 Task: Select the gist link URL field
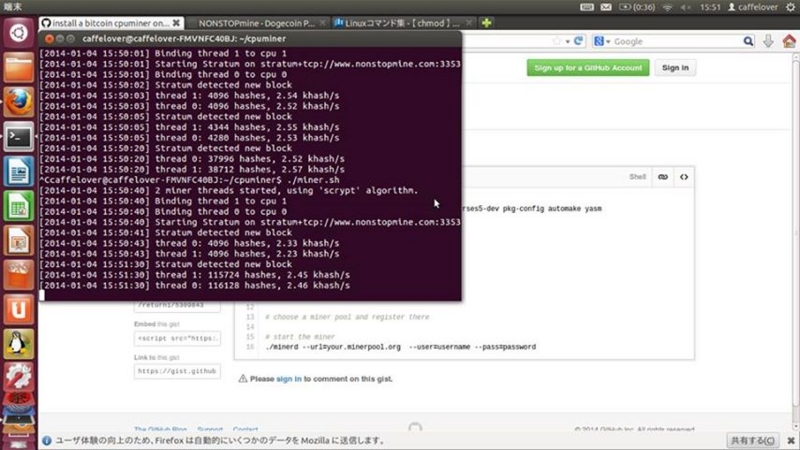(x=177, y=371)
